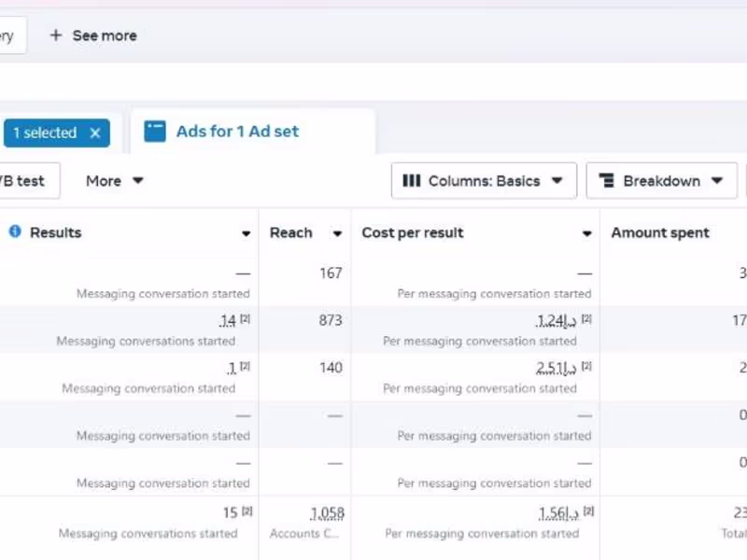Open the 1,058 Accounts Center reach link
Viewport: 747px width, 560px height.
click(x=329, y=512)
